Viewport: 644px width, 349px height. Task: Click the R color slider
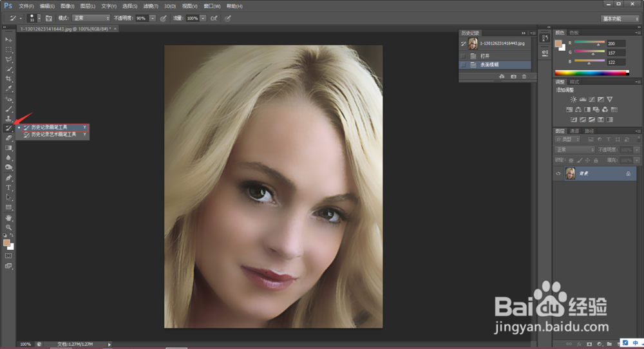[589, 42]
